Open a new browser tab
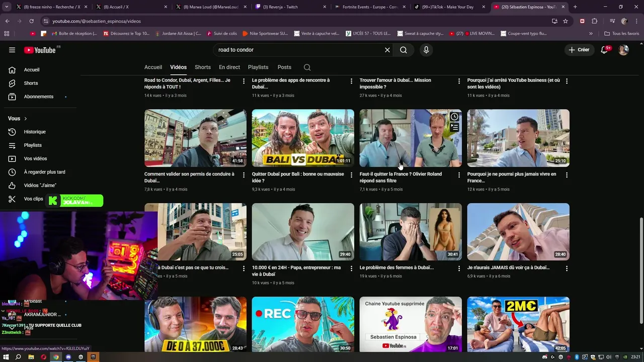 coord(575,7)
